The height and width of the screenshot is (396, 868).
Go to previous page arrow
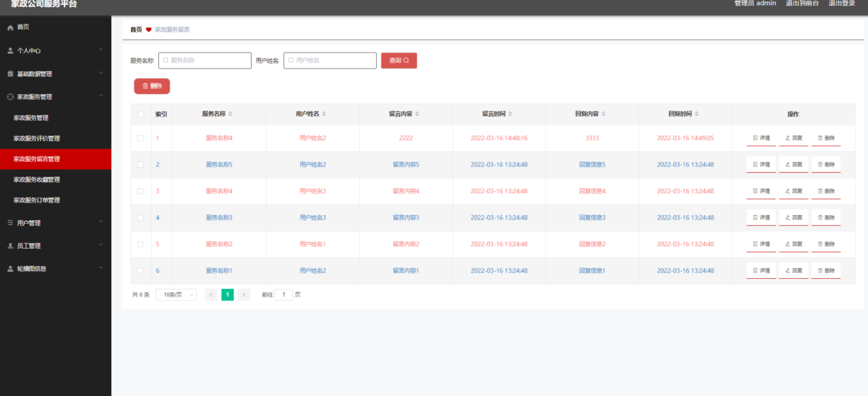click(x=211, y=295)
